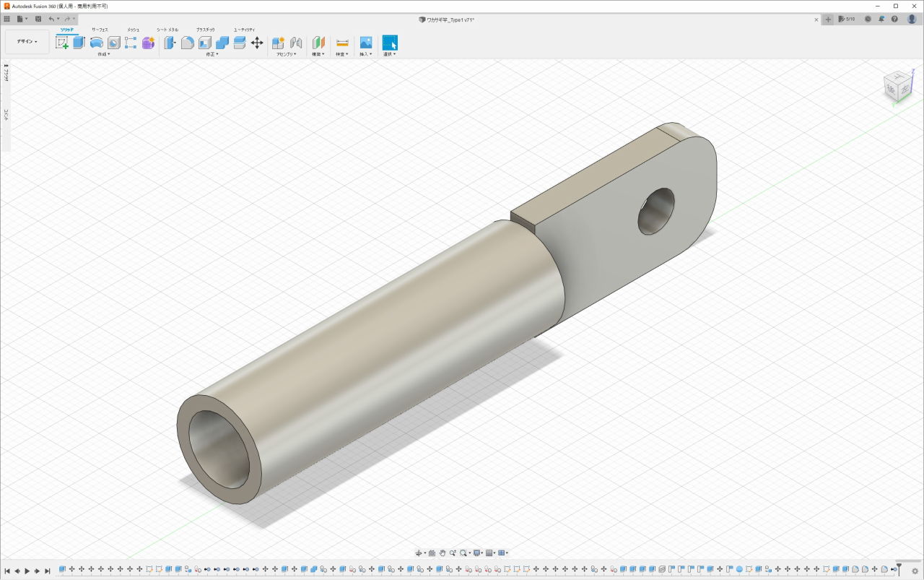This screenshot has width=924, height=580.
Task: Open display settings monitor dropdown
Action: tap(478, 553)
